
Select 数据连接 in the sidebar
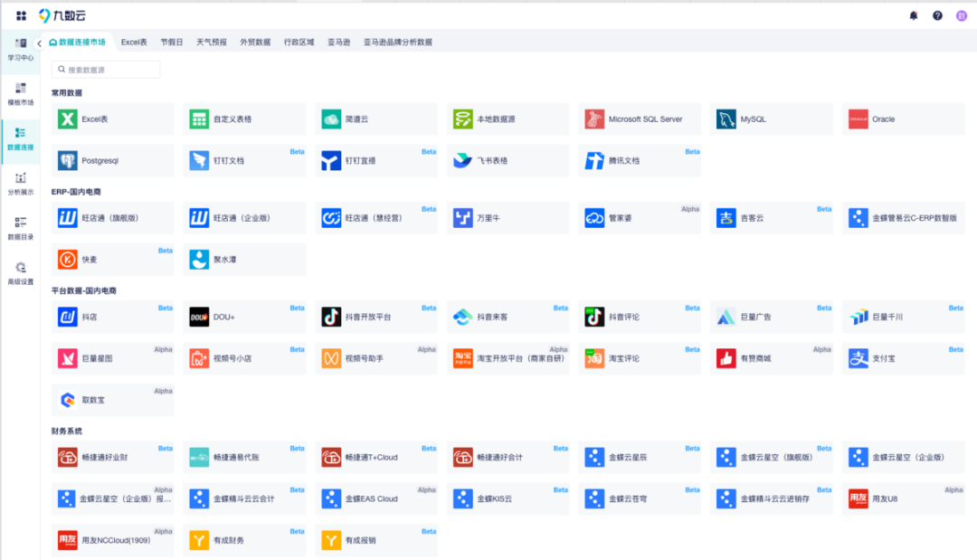(21, 139)
